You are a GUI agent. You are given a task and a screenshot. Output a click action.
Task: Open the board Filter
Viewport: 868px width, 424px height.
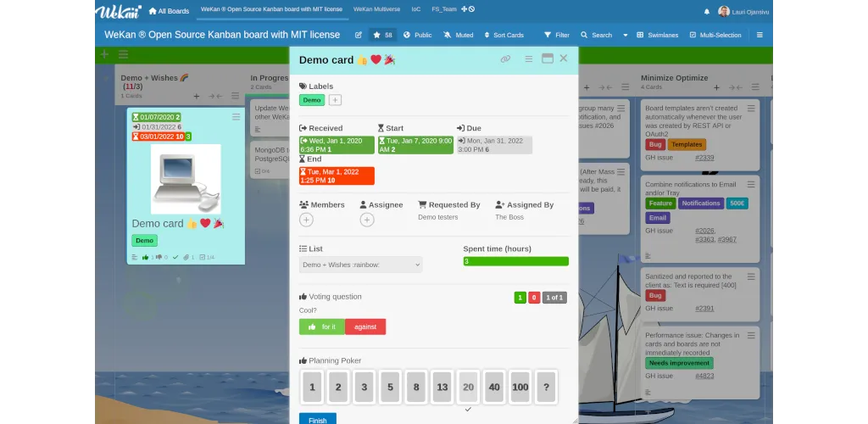[x=557, y=35]
